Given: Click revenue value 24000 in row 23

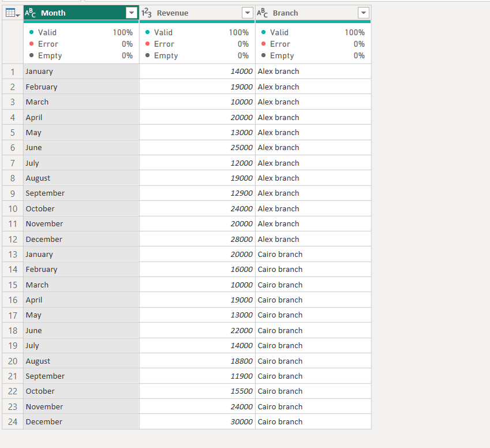Looking at the screenshot, I should (x=197, y=407).
